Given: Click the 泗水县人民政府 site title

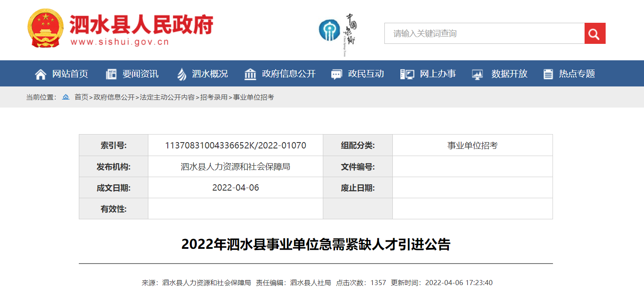Looking at the screenshot, I should pos(141,24).
